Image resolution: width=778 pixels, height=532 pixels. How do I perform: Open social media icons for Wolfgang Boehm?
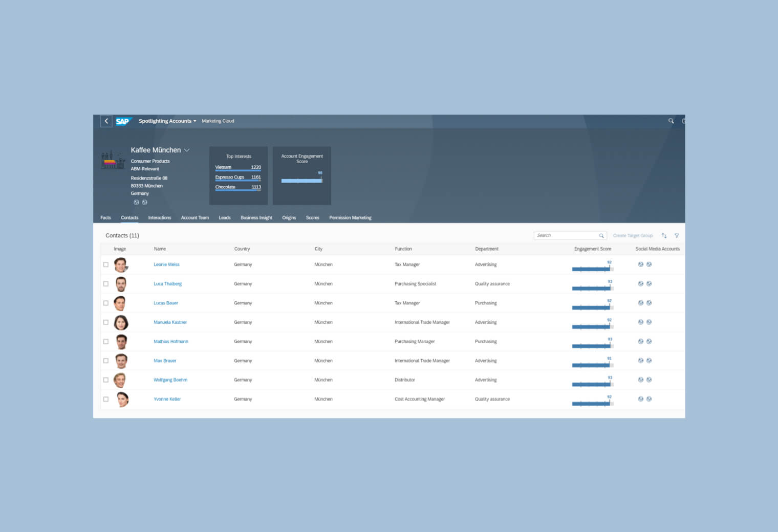pos(640,380)
